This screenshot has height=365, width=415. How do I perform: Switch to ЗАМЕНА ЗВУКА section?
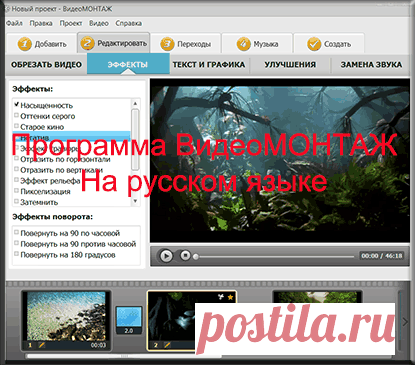pos(371,64)
